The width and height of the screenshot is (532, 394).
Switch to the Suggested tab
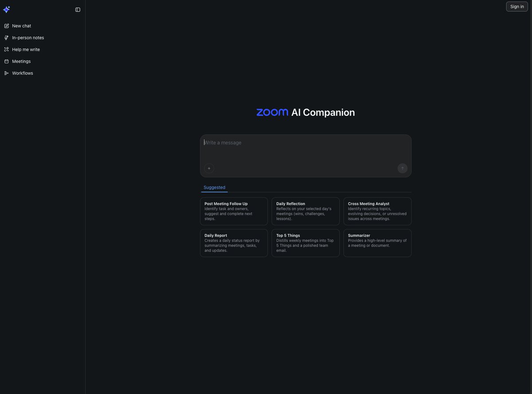coord(214,187)
